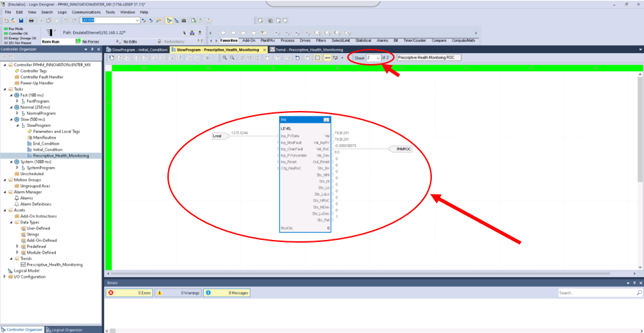Click the Text Box element icon
Viewport: 644px width, 333px height.
pyautogui.click(x=263, y=33)
